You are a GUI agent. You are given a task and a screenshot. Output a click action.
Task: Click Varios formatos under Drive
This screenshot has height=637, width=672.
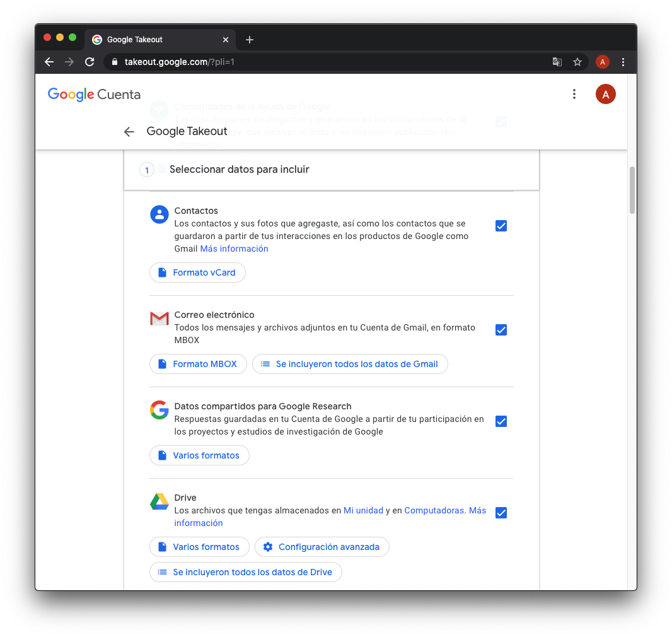point(199,547)
